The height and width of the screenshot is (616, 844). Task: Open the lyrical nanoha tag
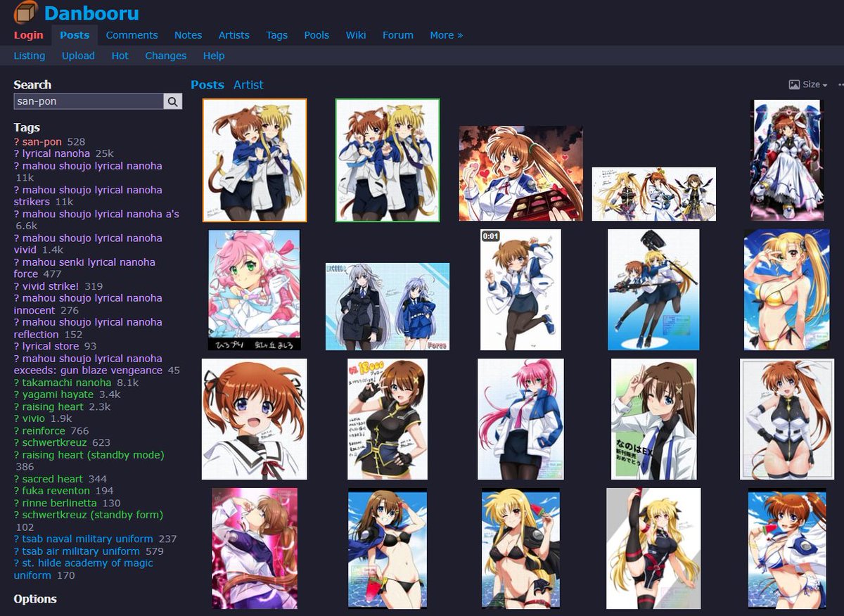56,153
